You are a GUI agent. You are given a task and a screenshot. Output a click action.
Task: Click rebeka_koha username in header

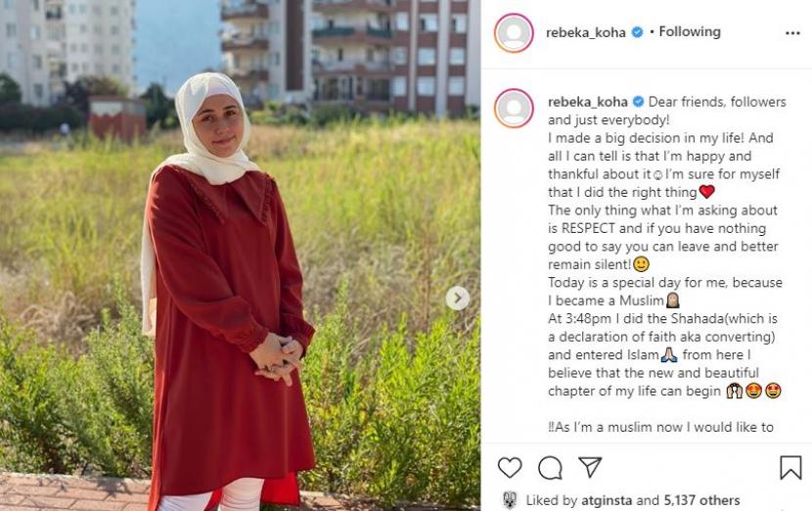pos(586,32)
